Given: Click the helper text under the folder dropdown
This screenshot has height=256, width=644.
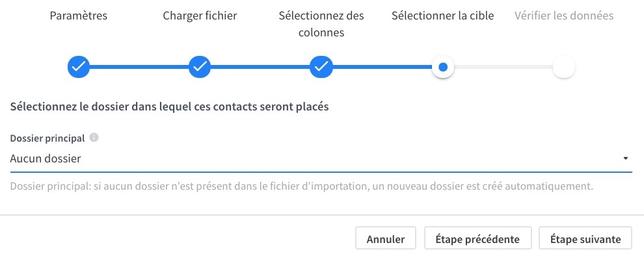Looking at the screenshot, I should pyautogui.click(x=302, y=186).
